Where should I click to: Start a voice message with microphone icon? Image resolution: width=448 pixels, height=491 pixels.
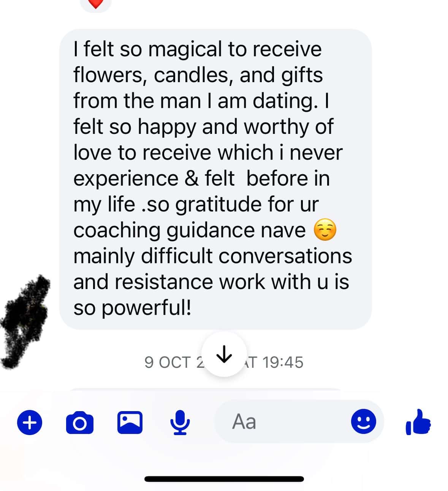point(179,422)
